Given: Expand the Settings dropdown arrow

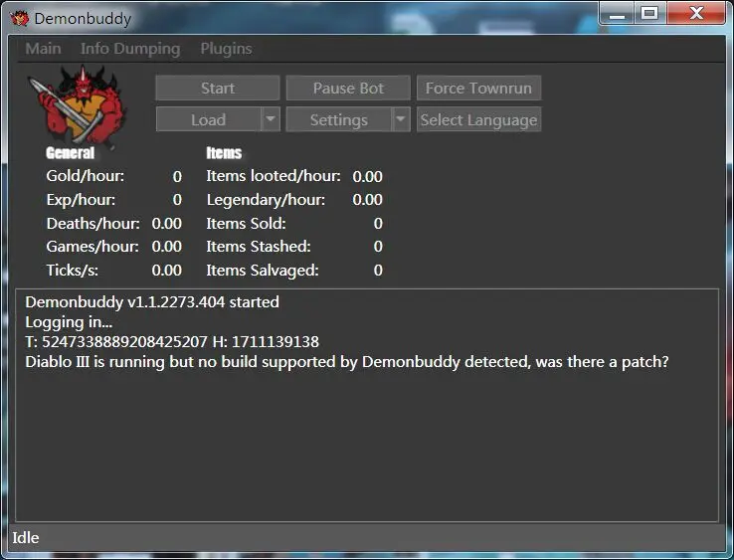Looking at the screenshot, I should coord(400,119).
